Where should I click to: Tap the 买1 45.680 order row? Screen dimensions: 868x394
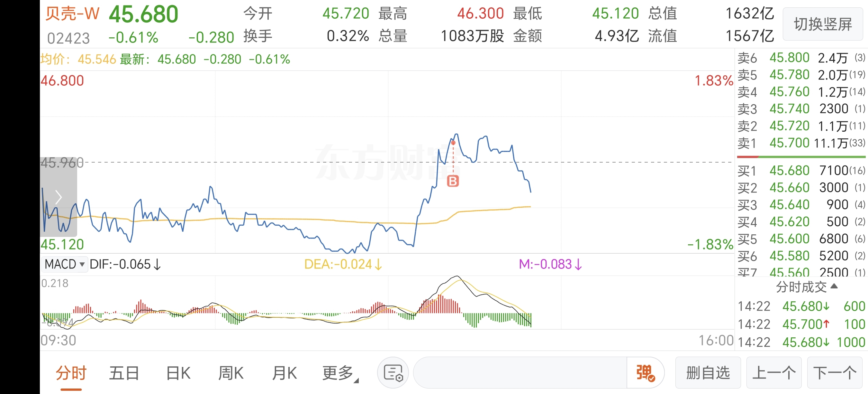801,170
